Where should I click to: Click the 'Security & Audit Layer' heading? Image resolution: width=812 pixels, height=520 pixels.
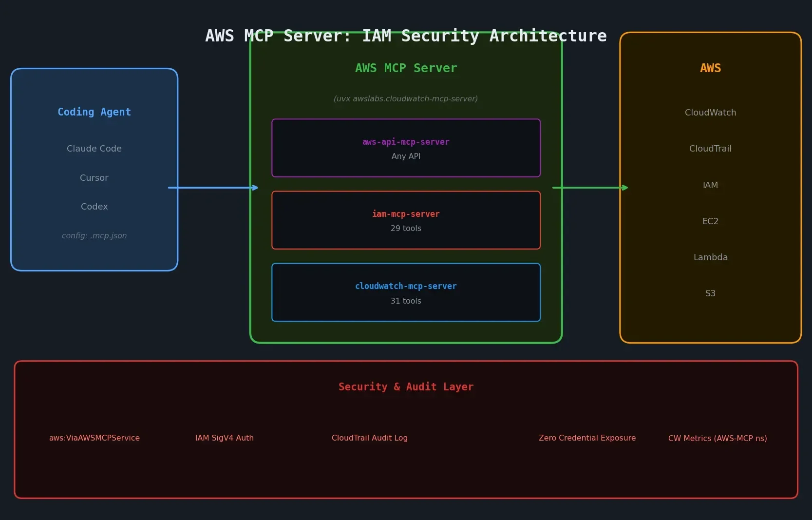[x=406, y=387]
